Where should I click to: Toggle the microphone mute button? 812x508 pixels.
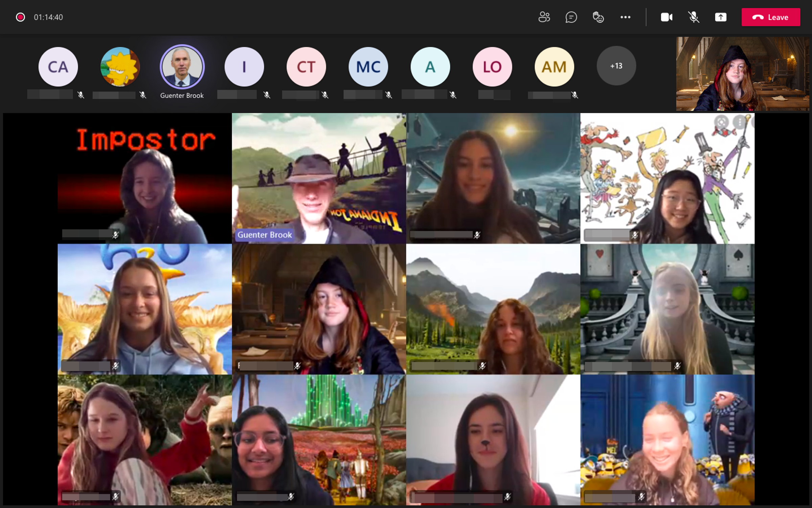694,17
